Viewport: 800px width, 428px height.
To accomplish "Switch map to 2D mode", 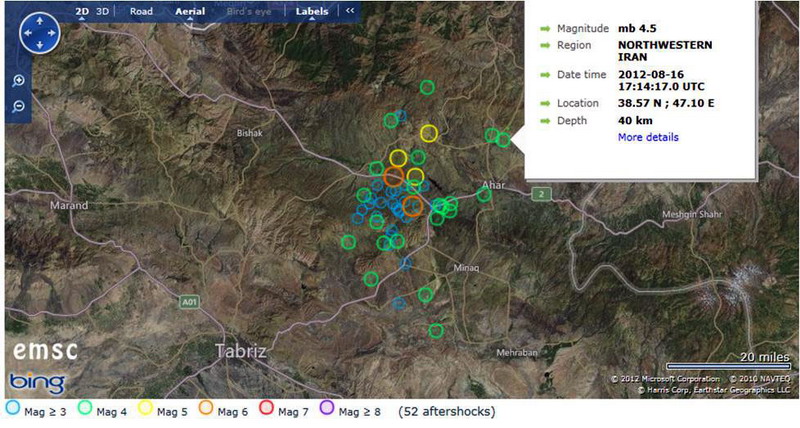I will (82, 12).
